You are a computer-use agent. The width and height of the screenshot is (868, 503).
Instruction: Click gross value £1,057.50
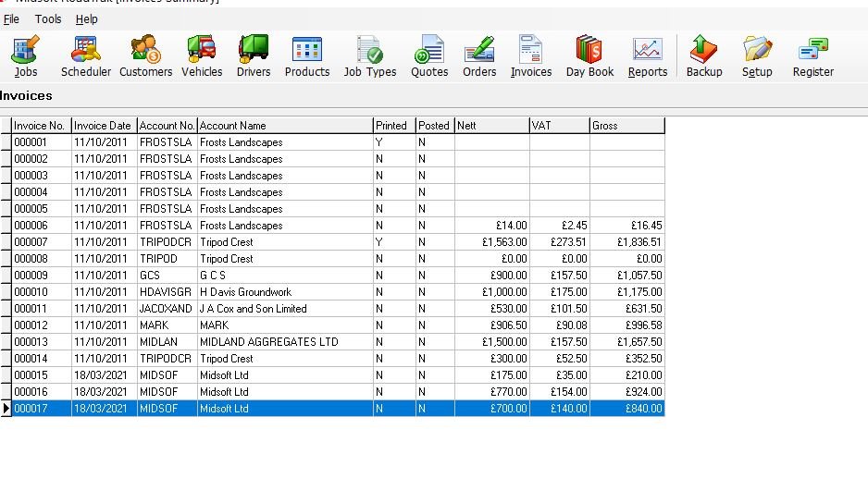tap(627, 275)
